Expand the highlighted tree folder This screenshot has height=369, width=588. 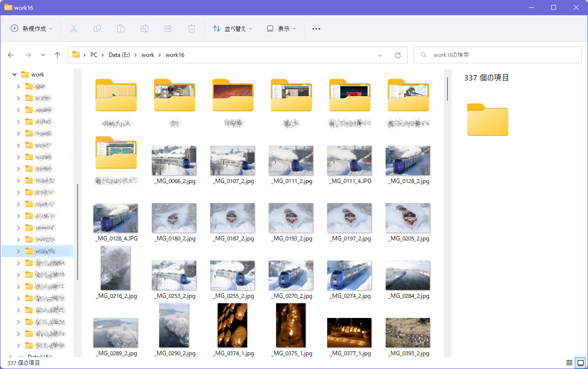coord(18,251)
